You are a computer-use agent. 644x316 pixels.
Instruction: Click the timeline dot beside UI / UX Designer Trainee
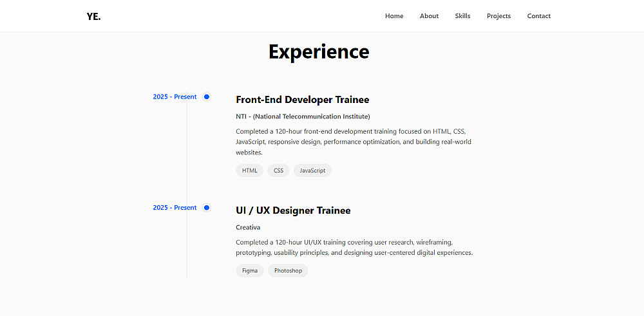point(207,207)
